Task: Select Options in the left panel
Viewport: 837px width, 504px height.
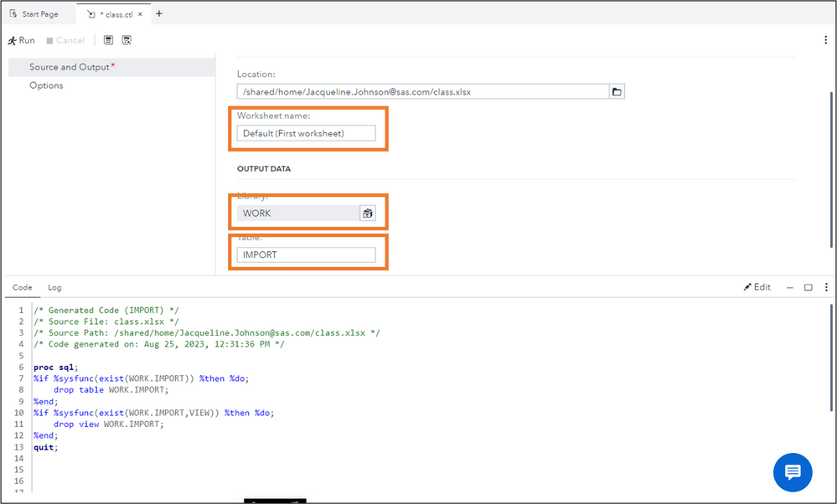Action: [x=46, y=85]
